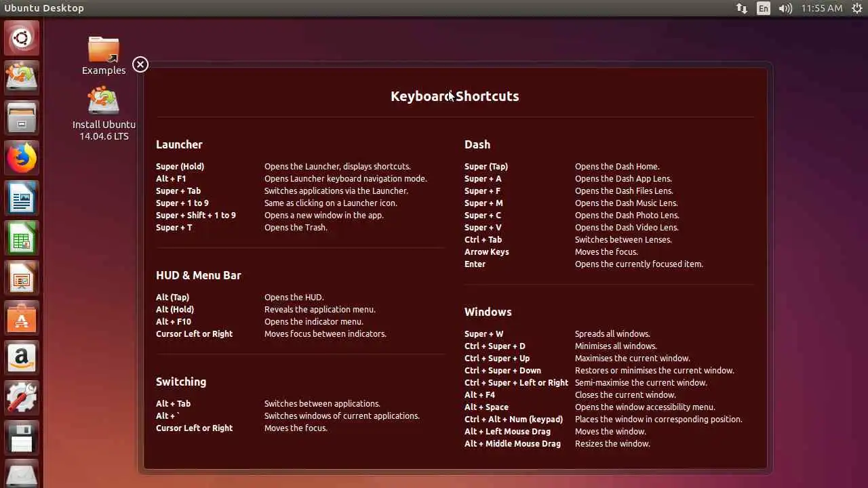The image size is (868, 488).
Task: Click the Super (Tap) shortcut text
Action: (486, 166)
